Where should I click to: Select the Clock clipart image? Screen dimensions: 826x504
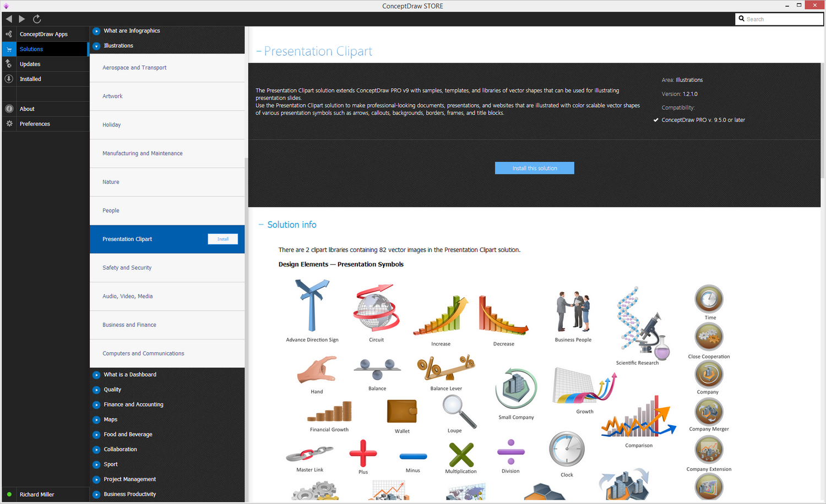(x=567, y=450)
